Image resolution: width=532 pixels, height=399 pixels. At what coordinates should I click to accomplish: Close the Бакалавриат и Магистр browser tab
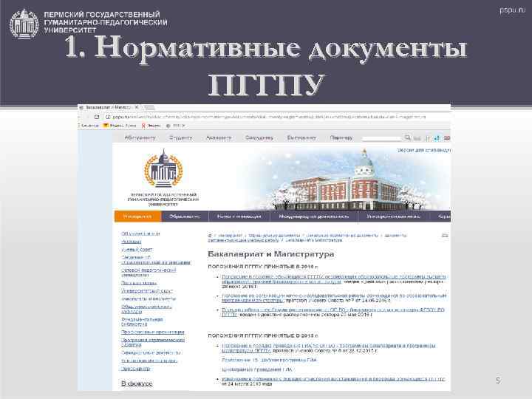tap(137, 107)
